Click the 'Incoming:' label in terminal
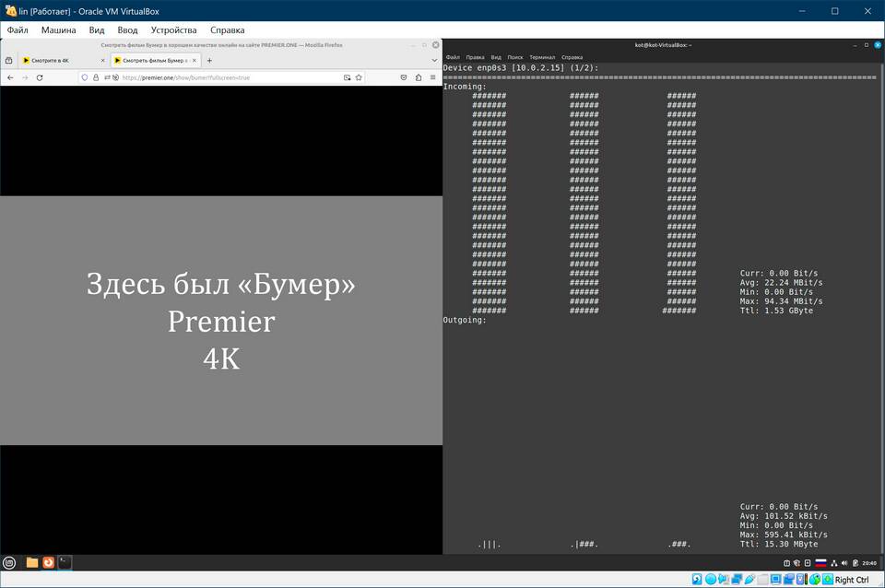 (465, 87)
